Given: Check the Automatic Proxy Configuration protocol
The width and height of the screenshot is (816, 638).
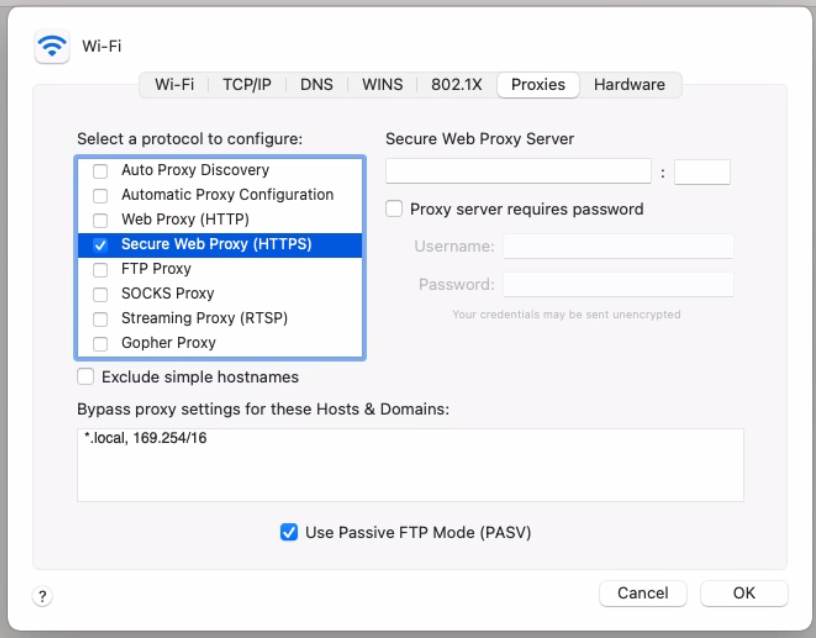Looking at the screenshot, I should [x=100, y=196].
